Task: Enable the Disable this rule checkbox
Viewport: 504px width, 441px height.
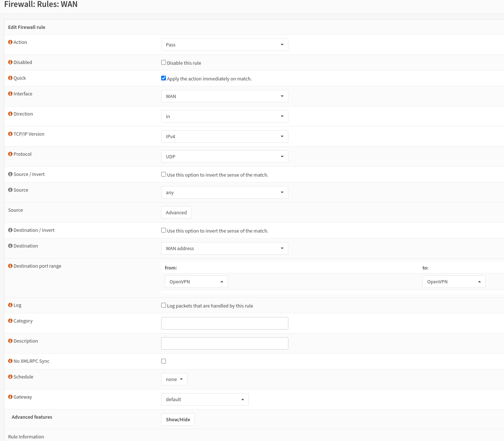Action: pyautogui.click(x=163, y=62)
